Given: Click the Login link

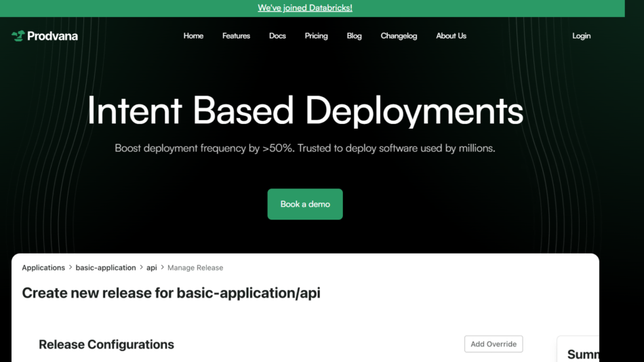Looking at the screenshot, I should 581,36.
